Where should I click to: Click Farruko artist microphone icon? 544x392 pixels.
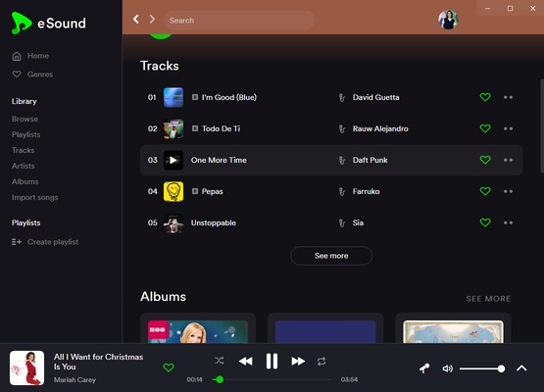tap(342, 191)
